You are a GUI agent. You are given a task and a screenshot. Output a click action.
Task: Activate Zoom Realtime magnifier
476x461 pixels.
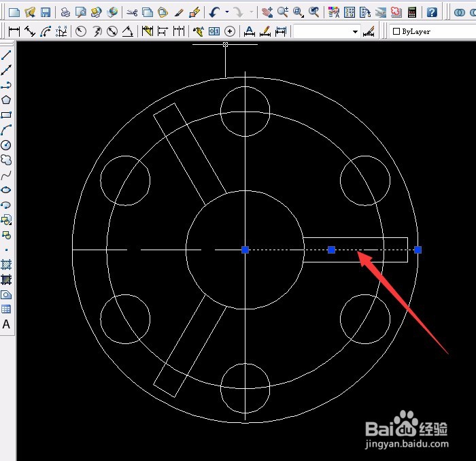[283, 12]
